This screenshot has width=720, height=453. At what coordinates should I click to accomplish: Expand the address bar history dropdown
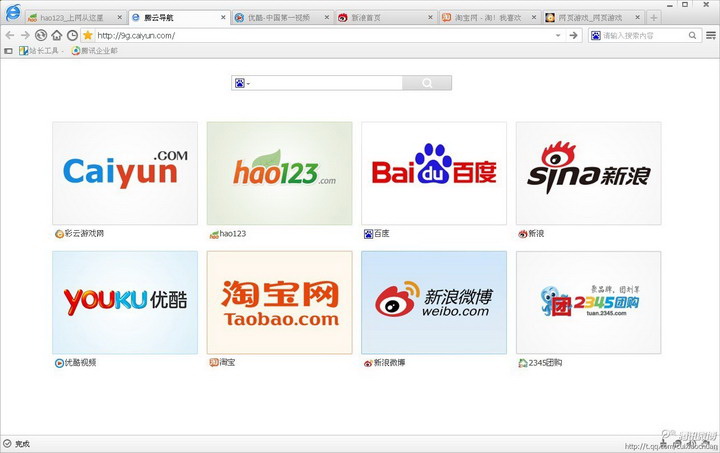point(558,35)
